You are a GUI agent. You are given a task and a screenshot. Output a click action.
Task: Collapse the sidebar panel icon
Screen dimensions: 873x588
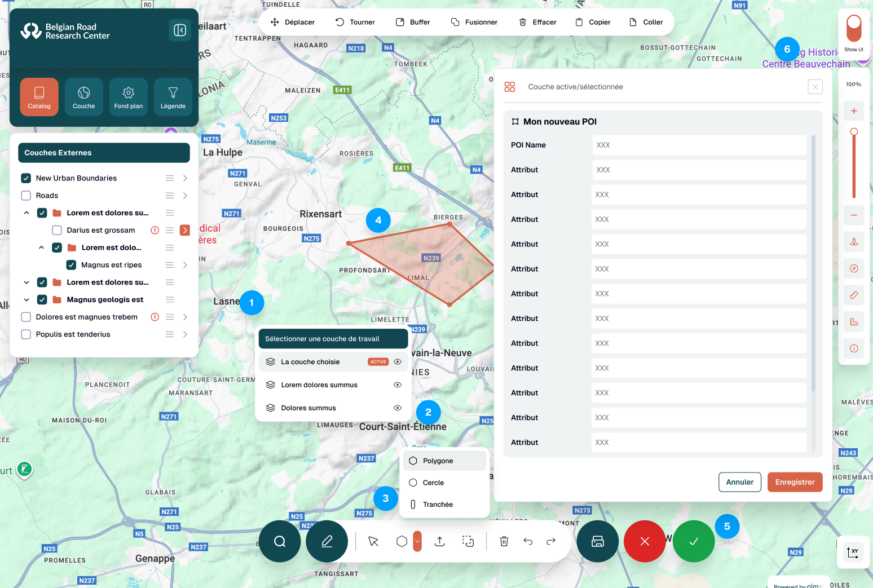coord(180,30)
